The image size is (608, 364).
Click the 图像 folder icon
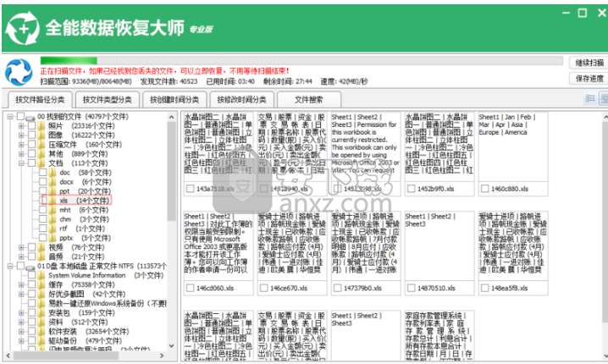(41, 135)
